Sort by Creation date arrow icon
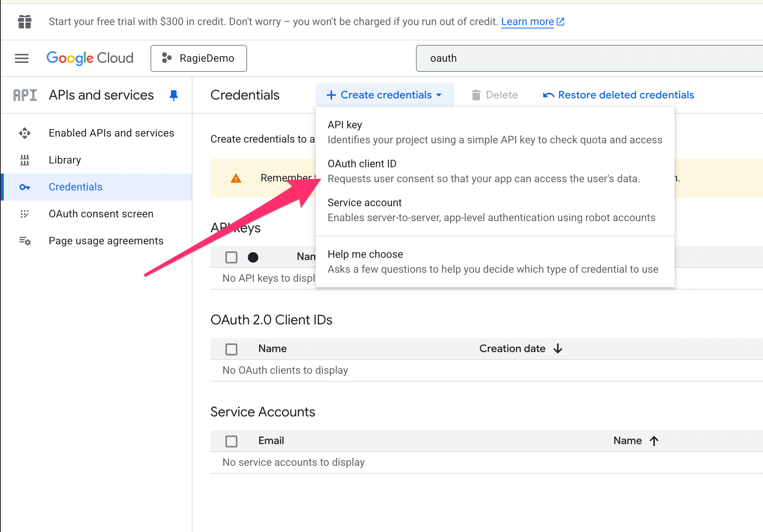This screenshot has height=532, width=763. (558, 349)
